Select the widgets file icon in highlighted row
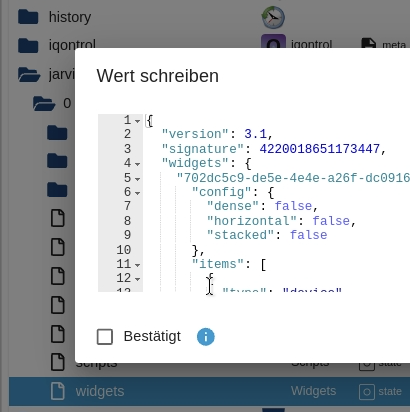The height and width of the screenshot is (412, 410). click(x=58, y=391)
